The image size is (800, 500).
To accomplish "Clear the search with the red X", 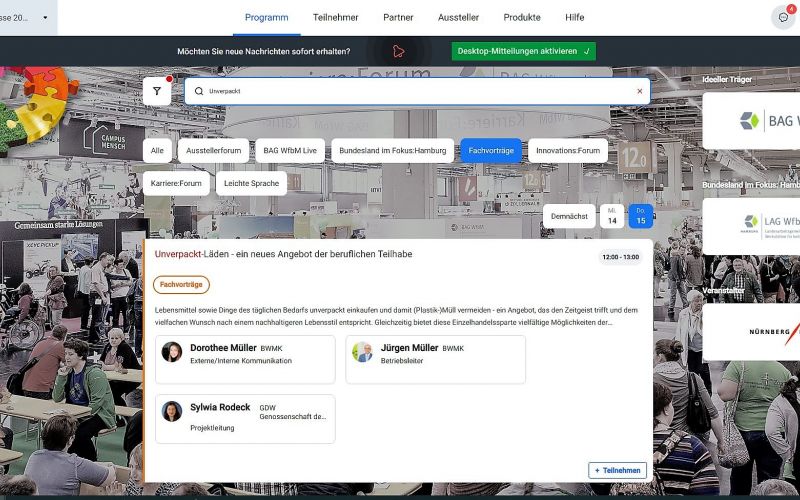I will coord(640,91).
